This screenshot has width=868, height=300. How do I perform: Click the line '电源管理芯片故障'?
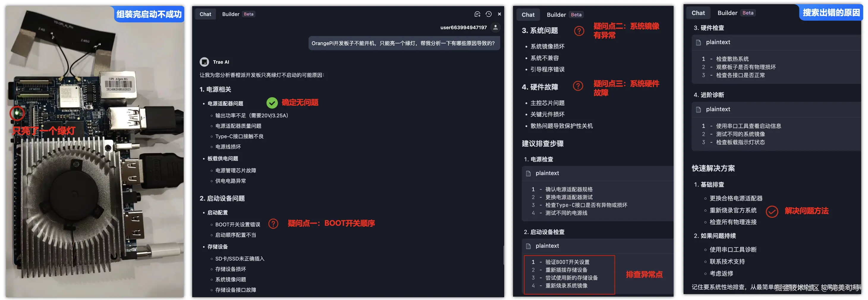pyautogui.click(x=235, y=171)
